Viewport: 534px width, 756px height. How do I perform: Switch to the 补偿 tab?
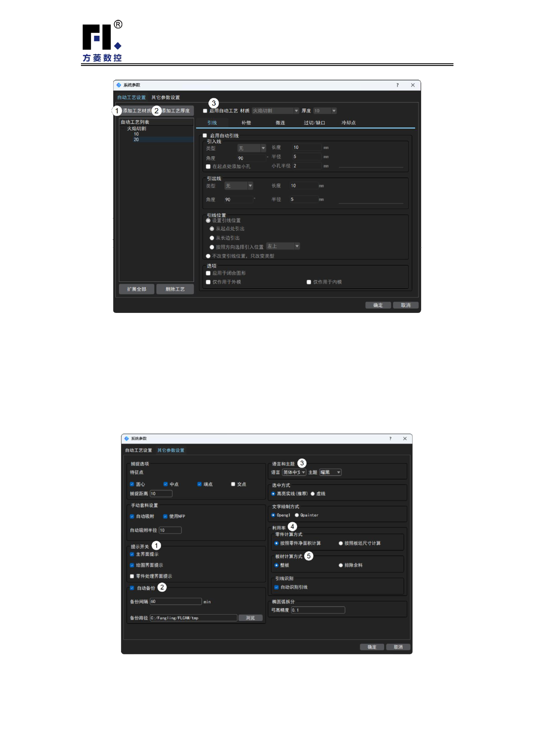pyautogui.click(x=246, y=123)
